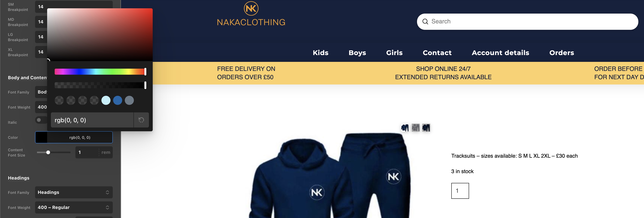Select the first empty checkered swatch

pyautogui.click(x=59, y=101)
